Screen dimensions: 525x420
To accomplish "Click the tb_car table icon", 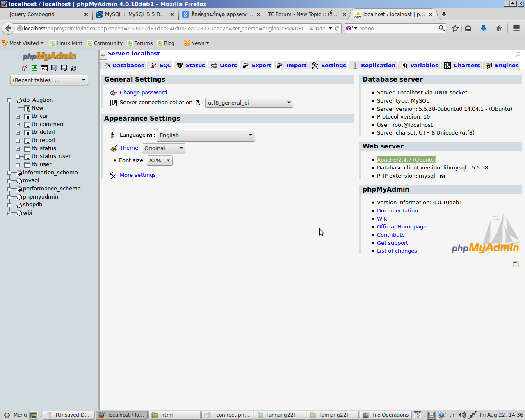I will pos(27,116).
